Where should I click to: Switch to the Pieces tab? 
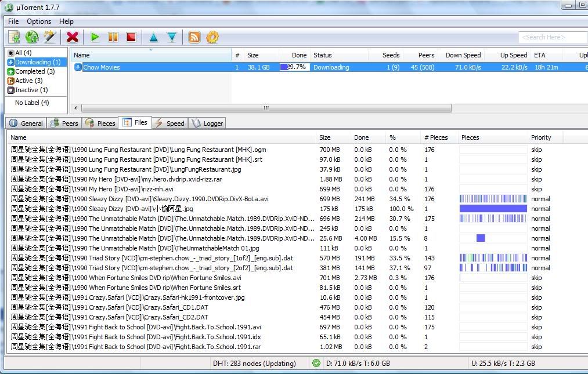tap(100, 124)
